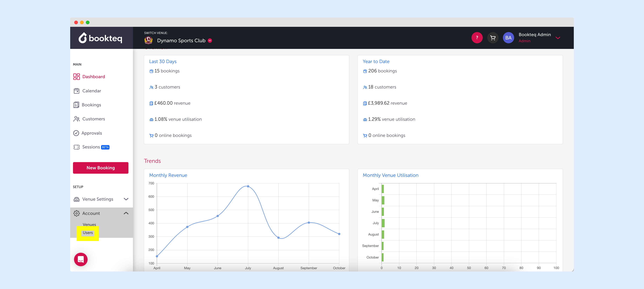
Task: Collapse the Account section chevron
Action: (x=126, y=213)
